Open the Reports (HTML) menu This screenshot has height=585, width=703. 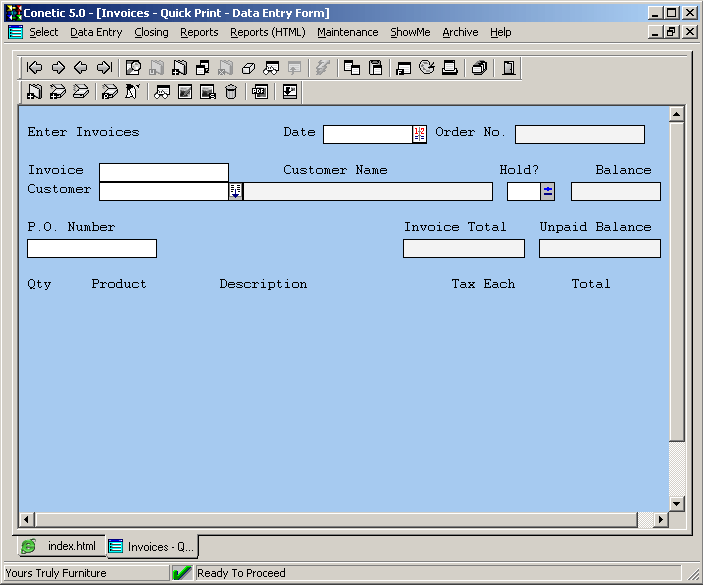tap(267, 32)
